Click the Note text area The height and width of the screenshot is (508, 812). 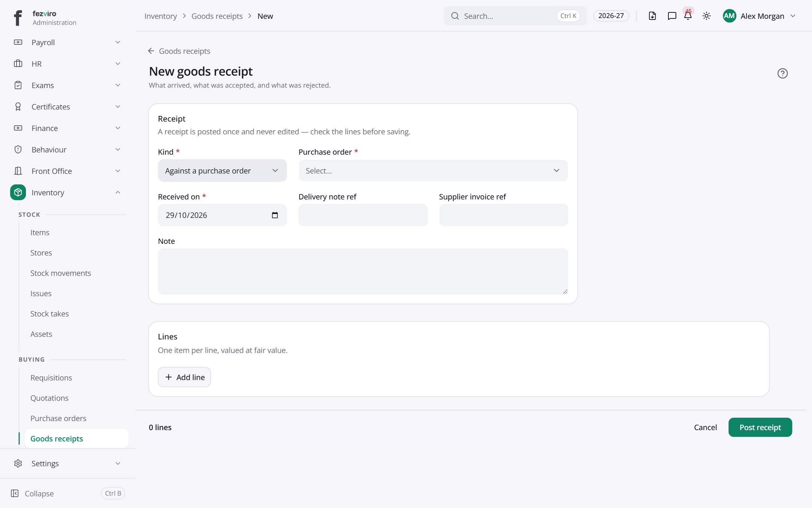[x=363, y=271]
